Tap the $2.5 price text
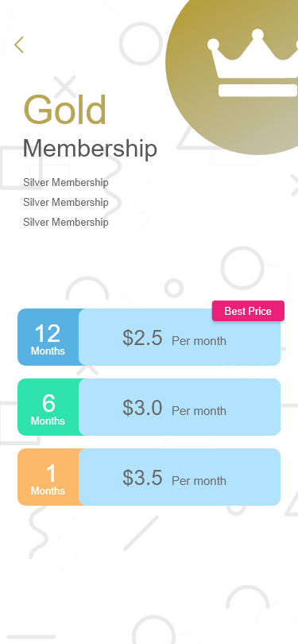 pos(142,338)
